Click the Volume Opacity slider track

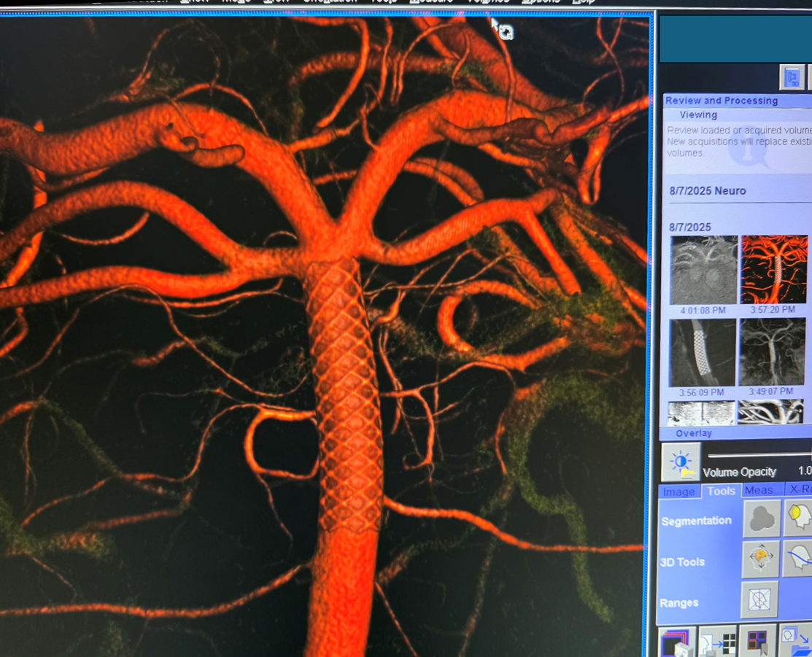pos(759,456)
